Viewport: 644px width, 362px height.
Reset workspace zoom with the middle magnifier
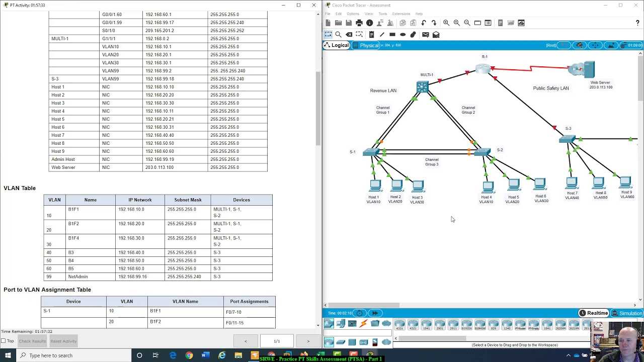click(456, 23)
